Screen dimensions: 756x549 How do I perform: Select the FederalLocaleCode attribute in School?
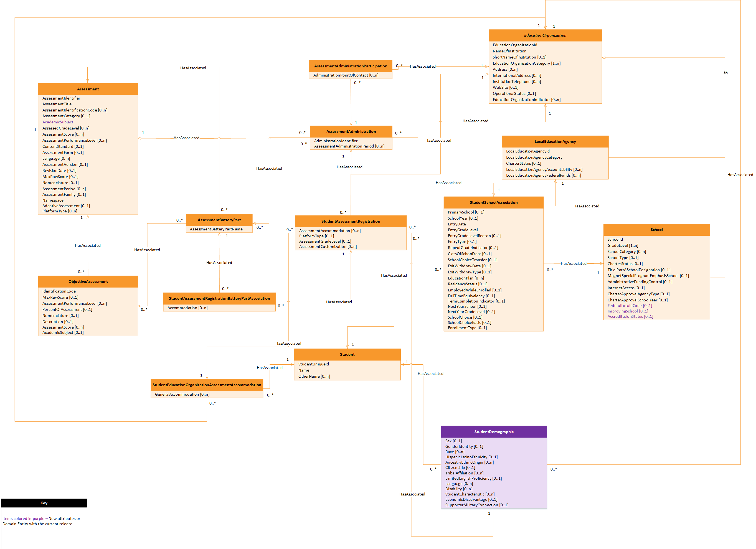tap(629, 305)
